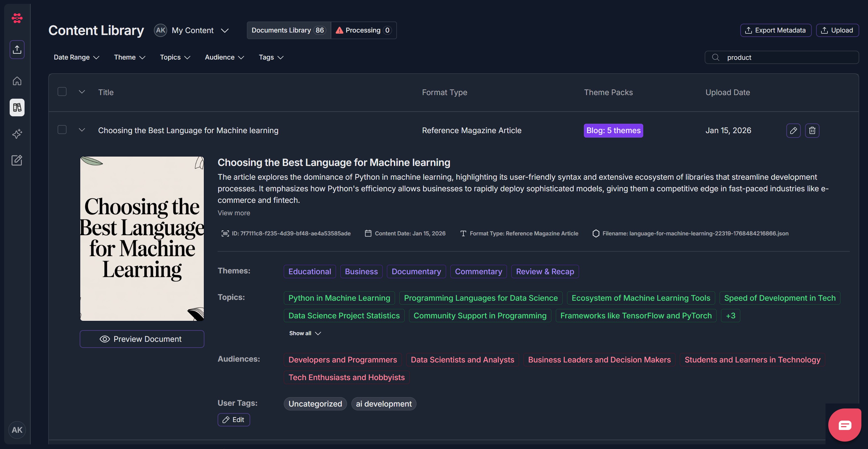Viewport: 868px width, 449px height.
Task: Select the Documents Library tab
Action: [x=289, y=30]
